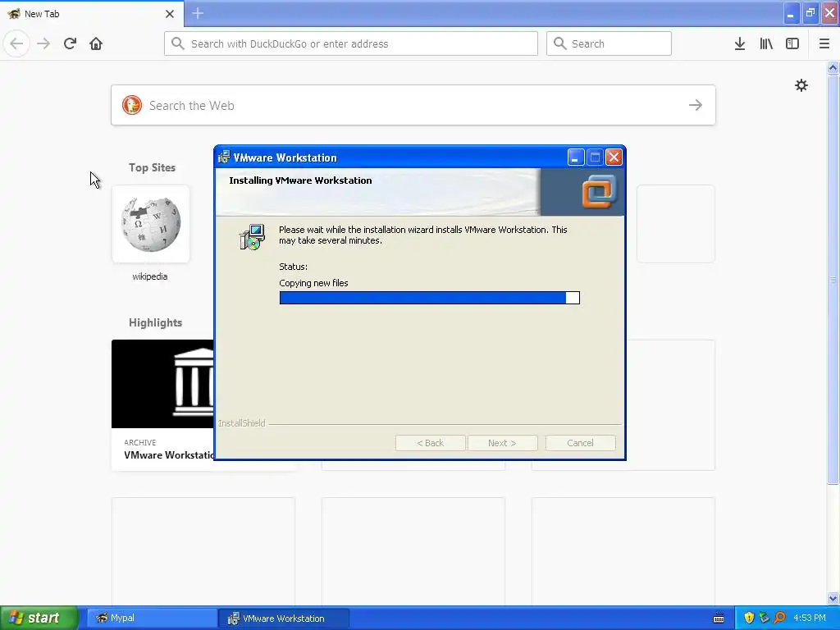Viewport: 840px width, 630px height.
Task: Click the magnifier icon in address bar
Action: 178,43
